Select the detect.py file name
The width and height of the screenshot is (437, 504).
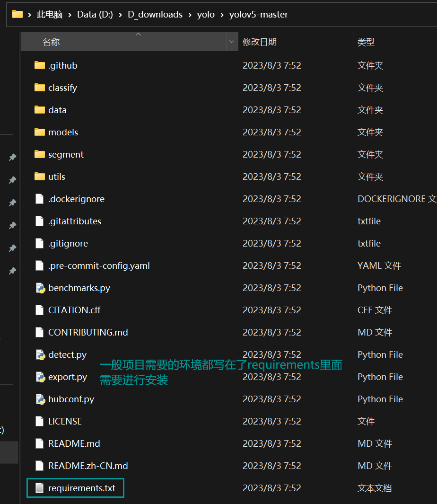click(68, 355)
